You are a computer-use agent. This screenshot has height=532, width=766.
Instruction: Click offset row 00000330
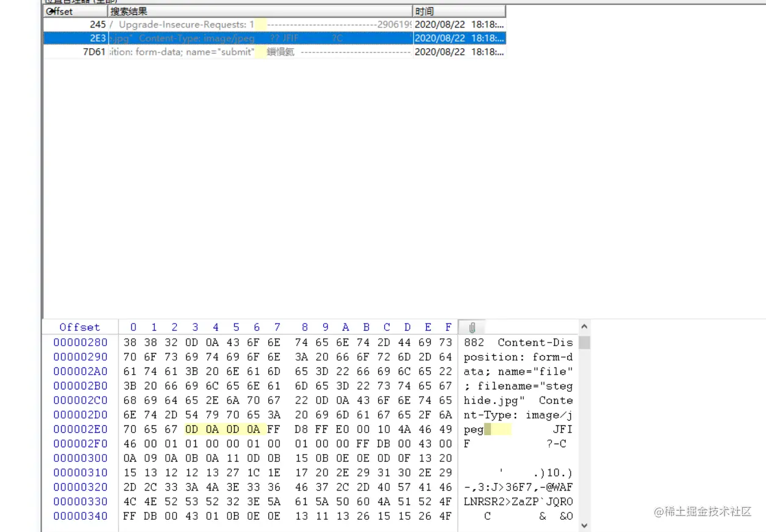point(80,502)
